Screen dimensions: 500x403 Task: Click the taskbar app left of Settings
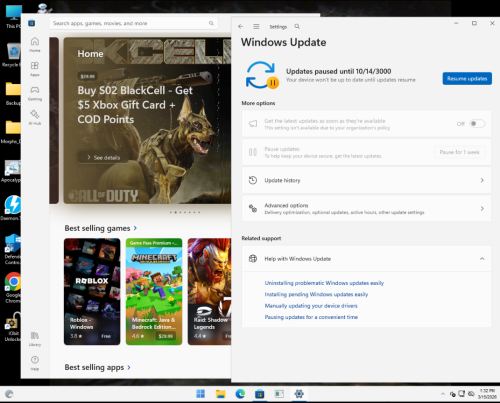pos(279,394)
